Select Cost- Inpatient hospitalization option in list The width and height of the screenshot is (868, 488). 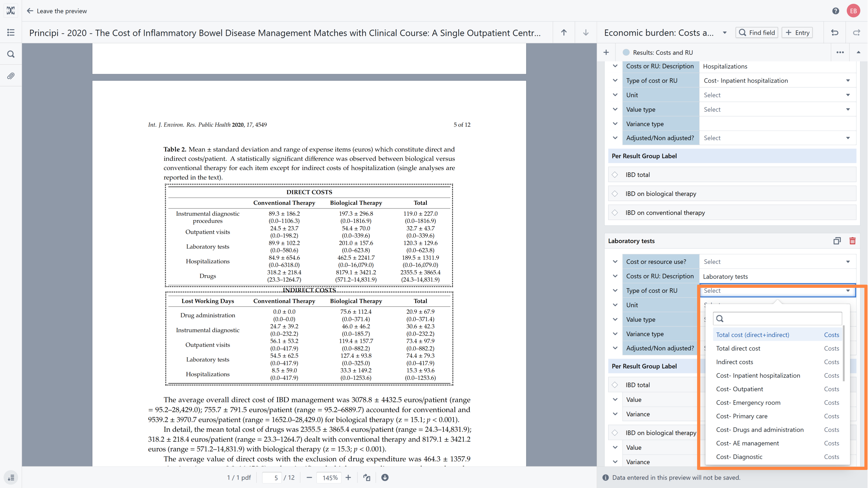click(777, 375)
